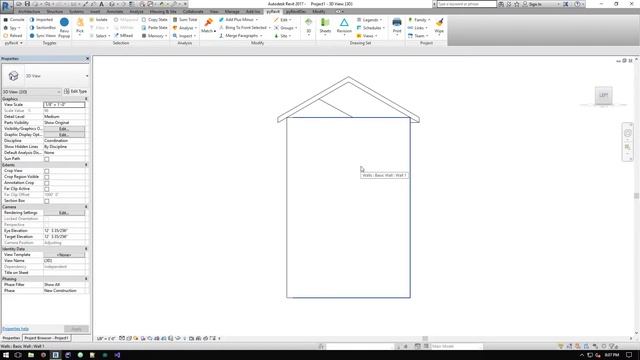Click Copy State
The width and height of the screenshot is (640, 360).
point(155,20)
